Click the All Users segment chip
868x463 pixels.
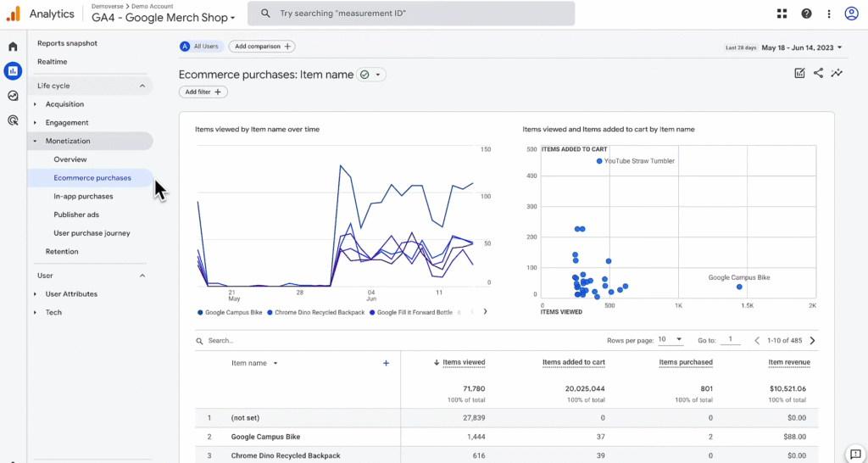pos(202,47)
